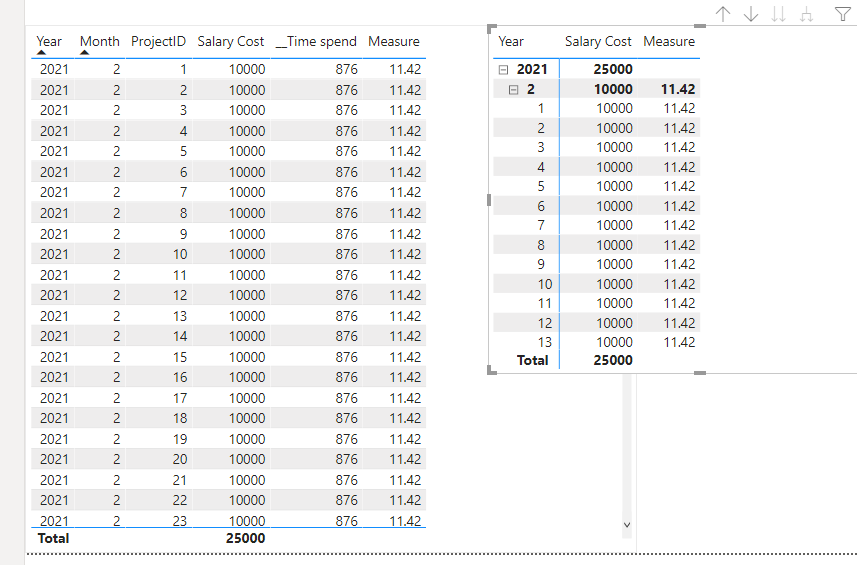Sort table by ProjectID column header
This screenshot has height=565, width=857.
pyautogui.click(x=159, y=42)
